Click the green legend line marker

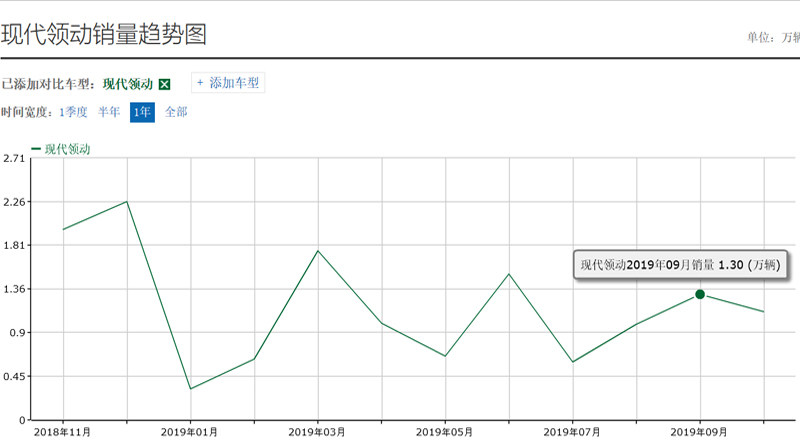click(x=36, y=149)
